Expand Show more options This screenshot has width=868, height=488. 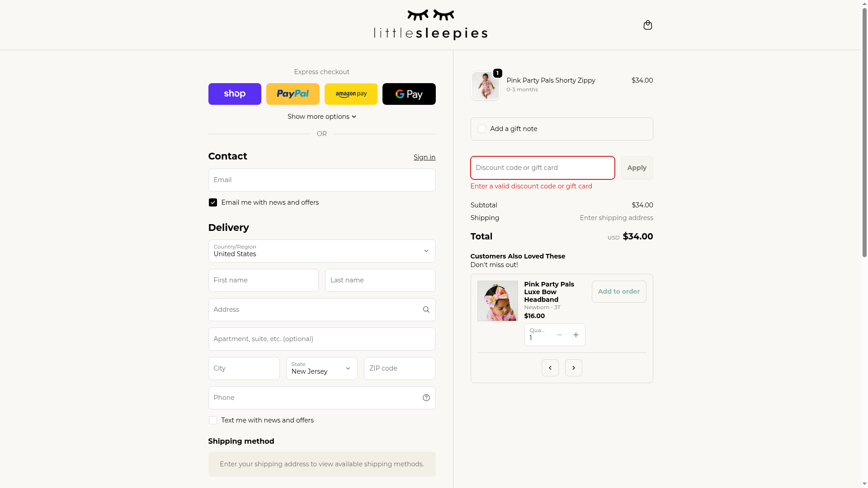(x=321, y=117)
